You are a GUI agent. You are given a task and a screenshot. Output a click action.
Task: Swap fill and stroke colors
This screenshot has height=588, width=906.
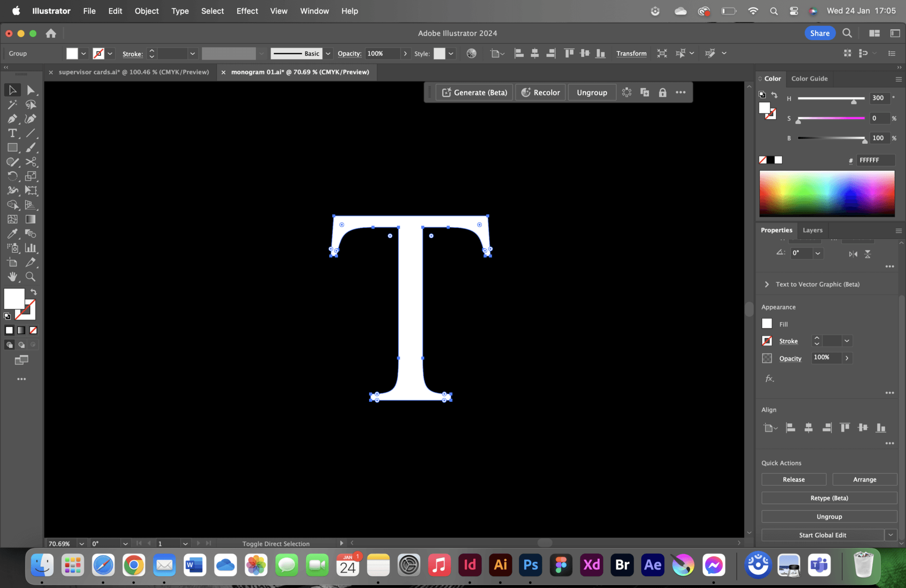(34, 292)
